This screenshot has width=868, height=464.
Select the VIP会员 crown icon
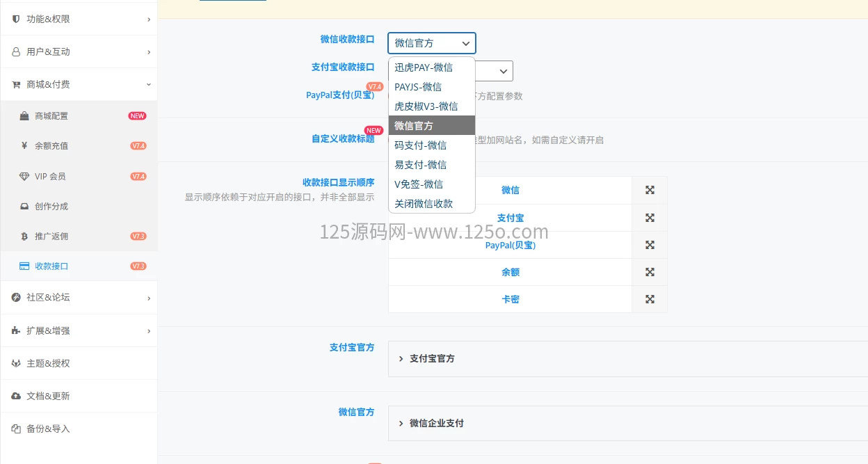[23, 176]
